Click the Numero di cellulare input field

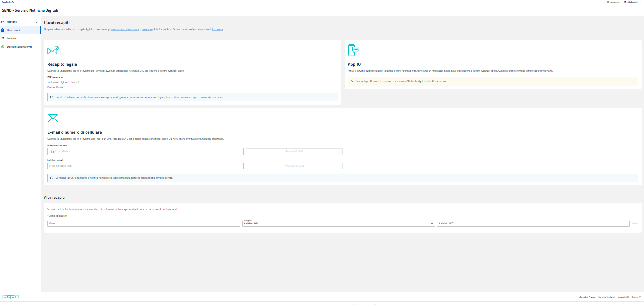point(148,151)
